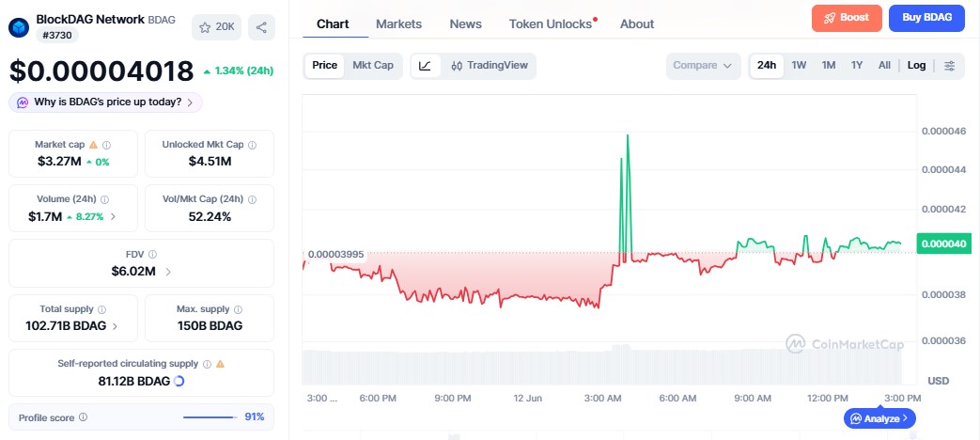Switch to TradingView candlestick chart
This screenshot has width=980, height=440.
tap(490, 66)
